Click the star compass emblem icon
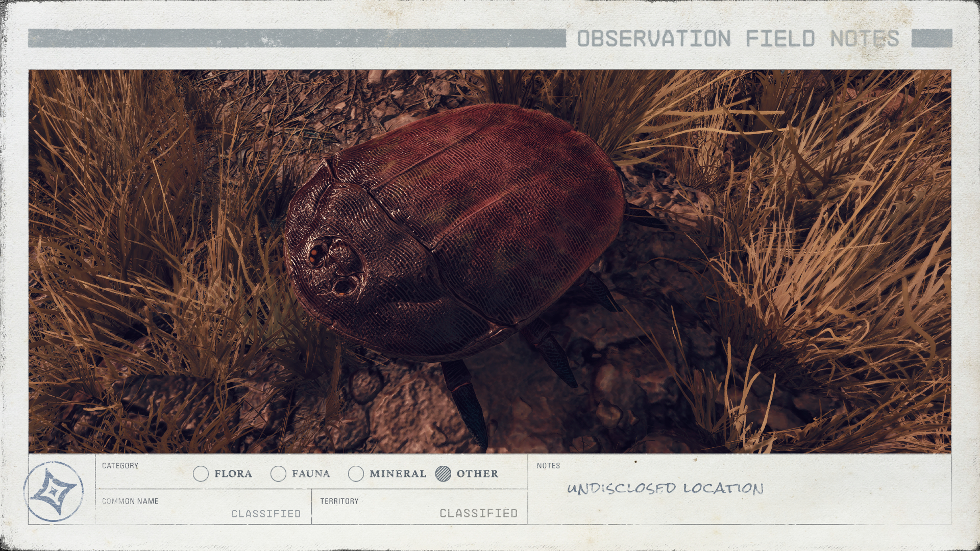This screenshot has height=551, width=980. tap(54, 491)
